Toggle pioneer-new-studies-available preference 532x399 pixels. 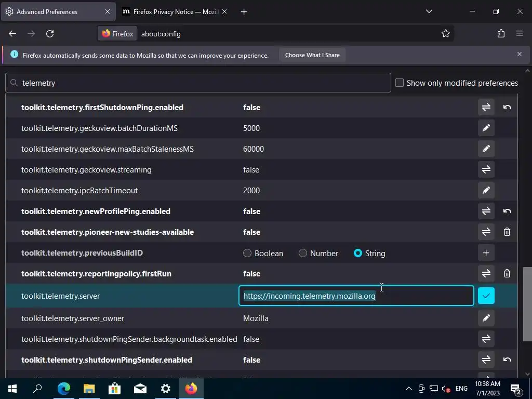pos(486,232)
